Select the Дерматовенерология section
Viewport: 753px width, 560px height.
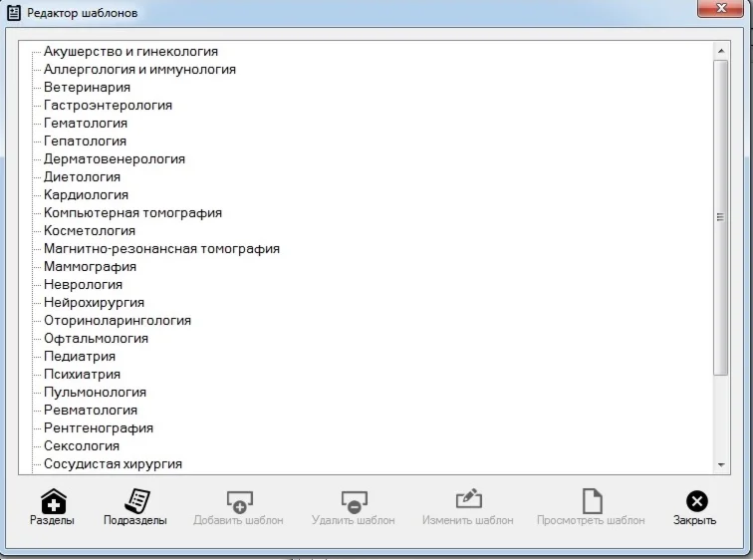tap(115, 159)
